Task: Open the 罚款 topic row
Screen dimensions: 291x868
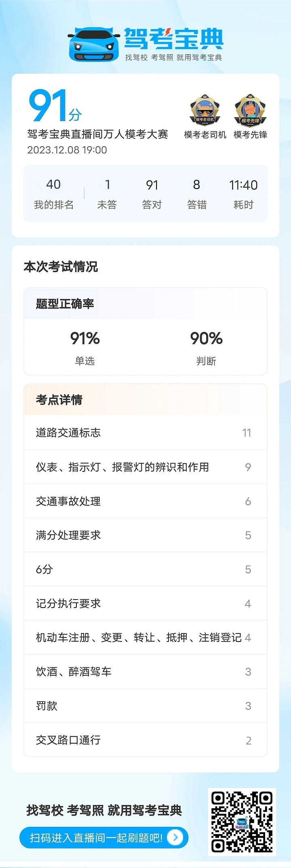Action: tap(145, 706)
